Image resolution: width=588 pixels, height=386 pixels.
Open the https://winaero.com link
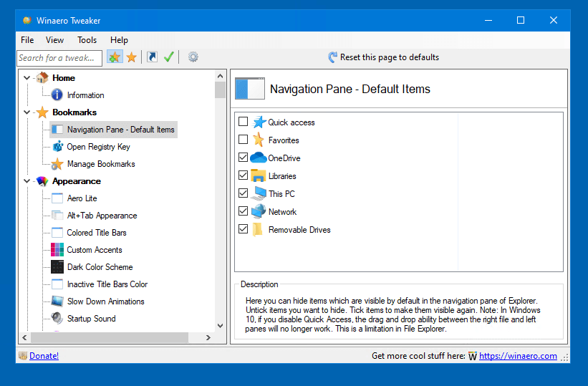coord(518,356)
